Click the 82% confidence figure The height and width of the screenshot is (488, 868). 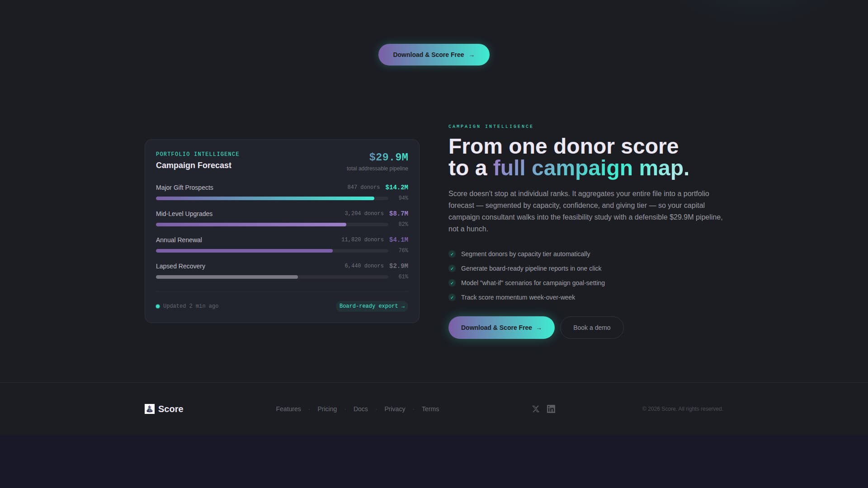point(403,224)
